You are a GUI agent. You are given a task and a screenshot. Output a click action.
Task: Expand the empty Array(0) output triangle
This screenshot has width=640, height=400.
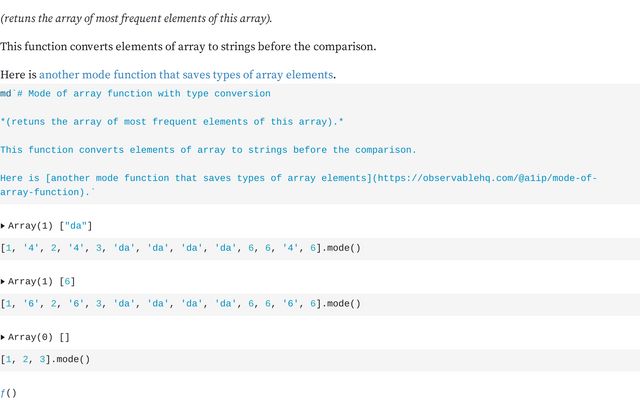(x=4, y=338)
